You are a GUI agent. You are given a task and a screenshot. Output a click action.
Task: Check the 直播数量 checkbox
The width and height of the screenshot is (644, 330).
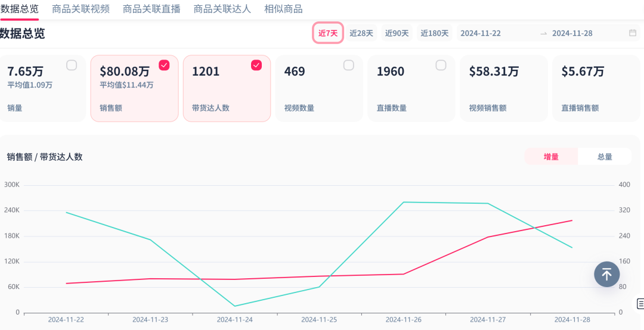click(441, 66)
